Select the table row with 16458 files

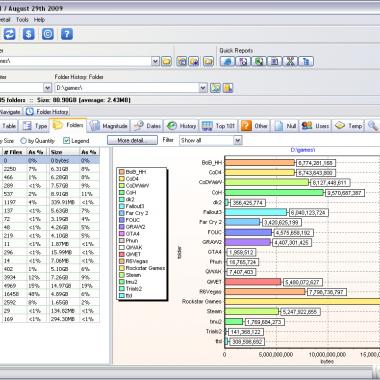click(x=50, y=294)
